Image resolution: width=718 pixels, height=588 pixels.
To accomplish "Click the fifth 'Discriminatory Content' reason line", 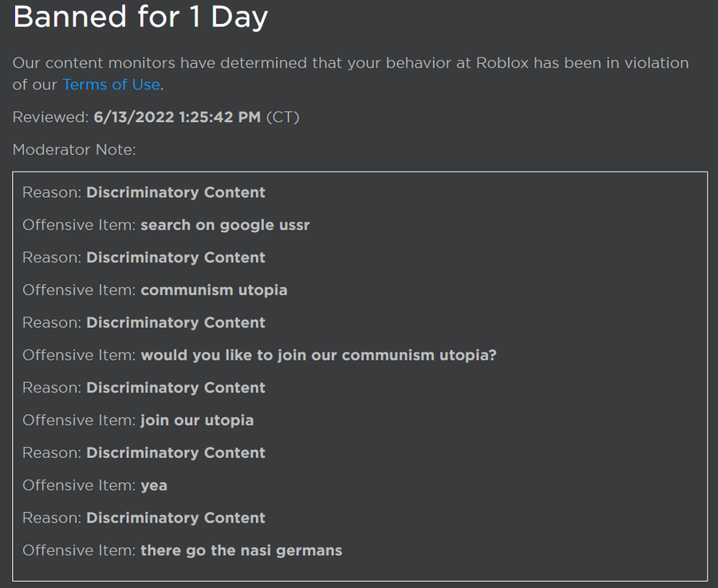I will click(x=176, y=452).
